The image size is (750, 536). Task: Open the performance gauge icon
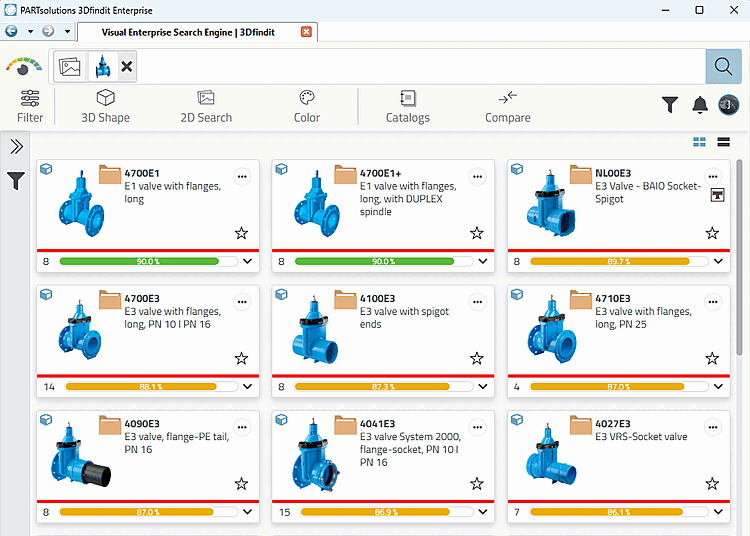point(23,67)
